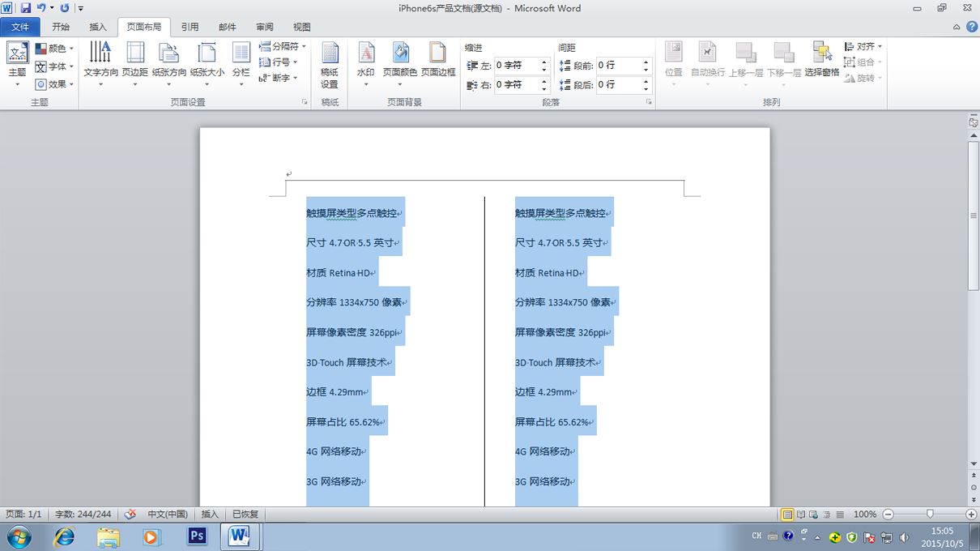
Task: Click 选择窗格 selection pane icon
Action: pyautogui.click(x=822, y=59)
